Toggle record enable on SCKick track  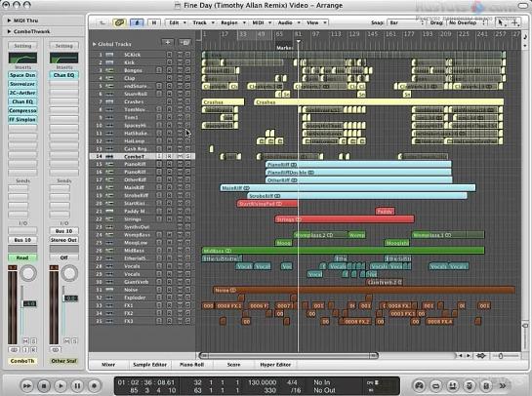[x=169, y=55]
